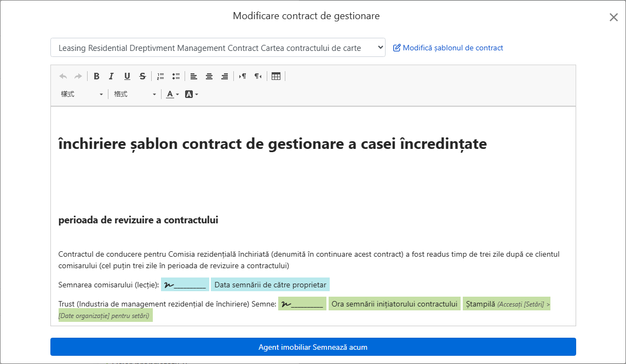Toggle strikethrough formatting
The image size is (626, 364).
[142, 76]
